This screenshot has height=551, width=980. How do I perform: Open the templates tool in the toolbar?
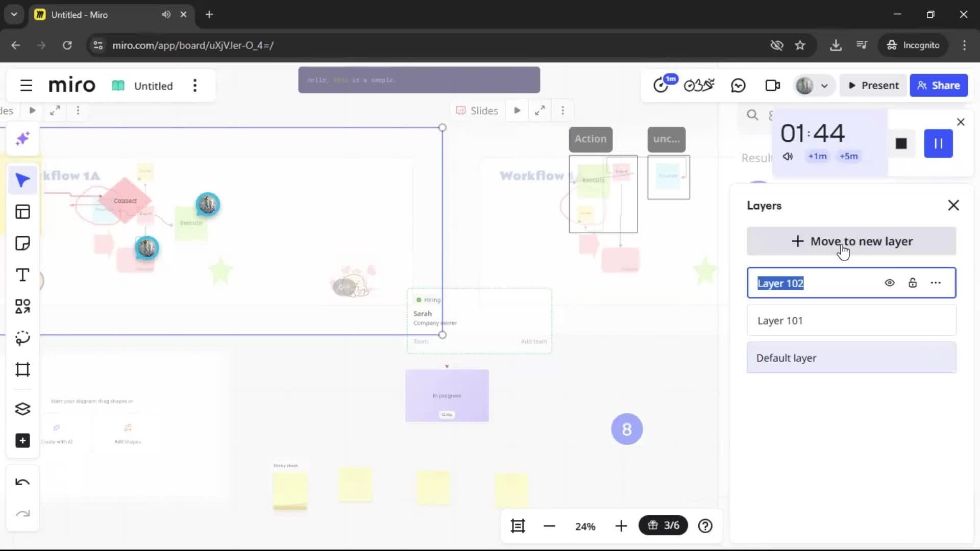coord(22,212)
